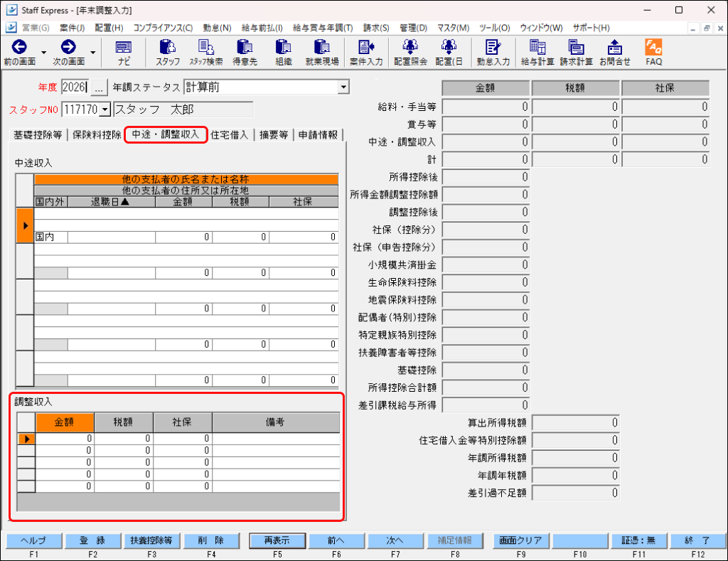Open the 配置照会 toolbar icon

410,52
